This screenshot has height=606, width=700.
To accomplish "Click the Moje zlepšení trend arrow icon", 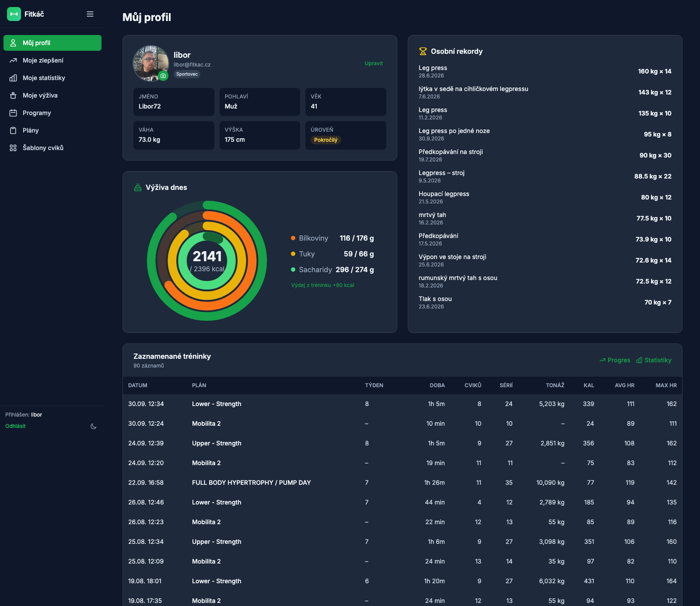I will point(13,60).
